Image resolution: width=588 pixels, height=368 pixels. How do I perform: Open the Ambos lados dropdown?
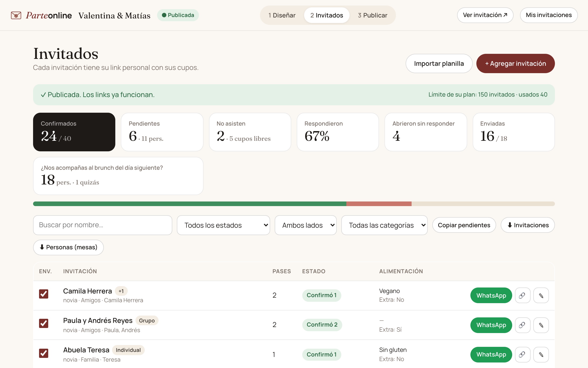pos(305,225)
